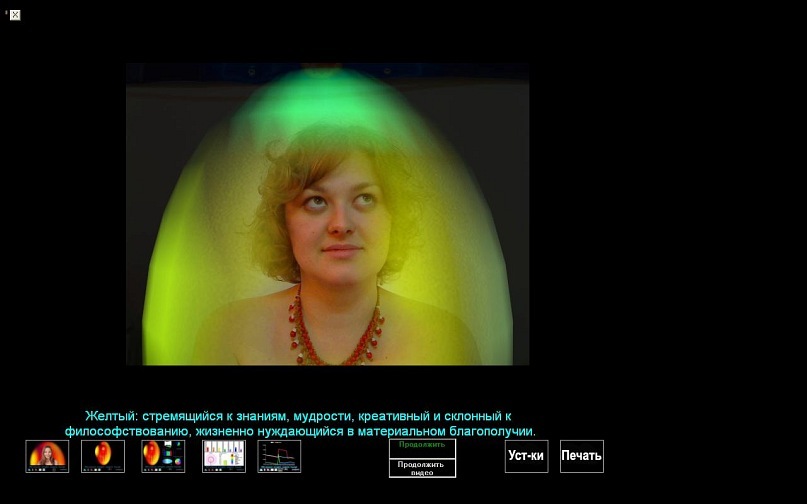Click the yellow aura description text
Screen dimensions: 807x504
300,423
